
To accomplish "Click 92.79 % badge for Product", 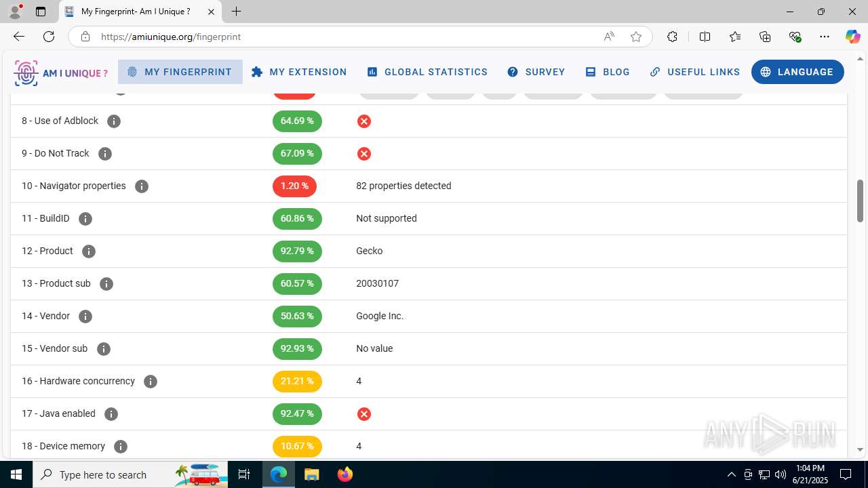I will (x=297, y=251).
